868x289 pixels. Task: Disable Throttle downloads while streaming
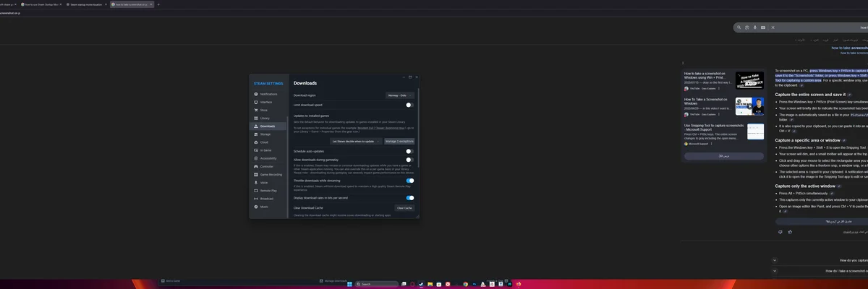point(409,181)
